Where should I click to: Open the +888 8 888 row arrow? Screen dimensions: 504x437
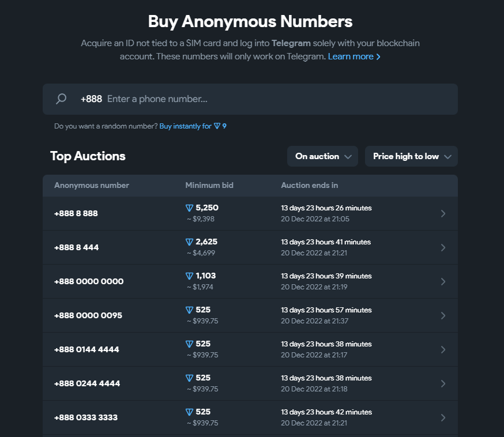[443, 213]
